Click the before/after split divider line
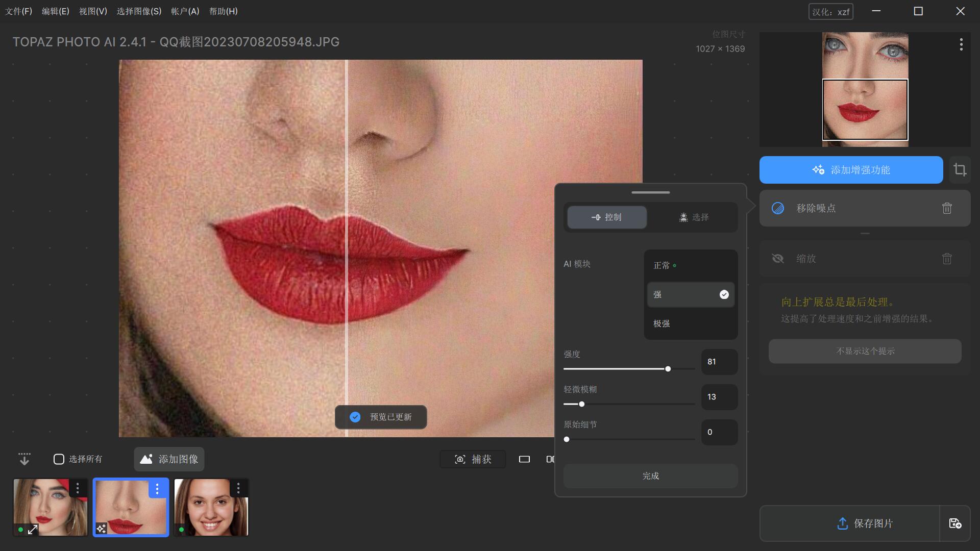Viewport: 980px width, 551px height. [x=347, y=248]
